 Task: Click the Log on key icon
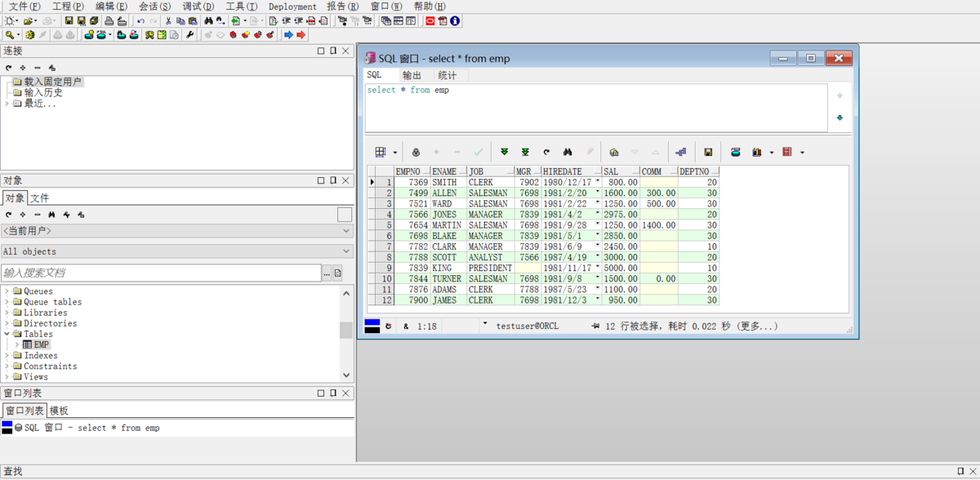[10, 35]
